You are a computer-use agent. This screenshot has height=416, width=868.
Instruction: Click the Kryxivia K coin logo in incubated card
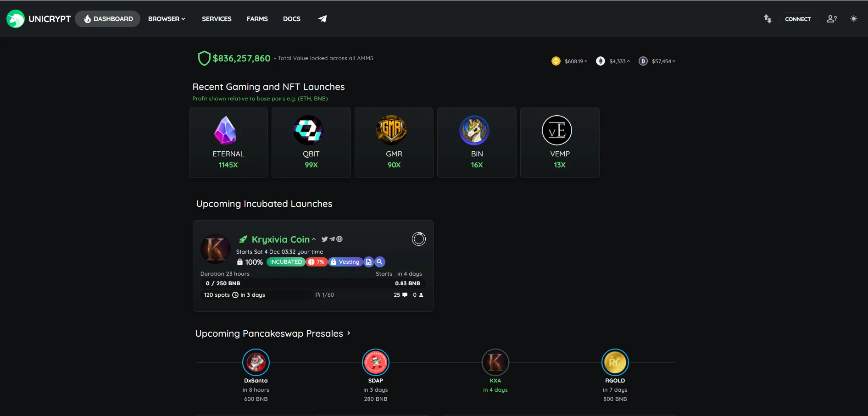(x=216, y=249)
